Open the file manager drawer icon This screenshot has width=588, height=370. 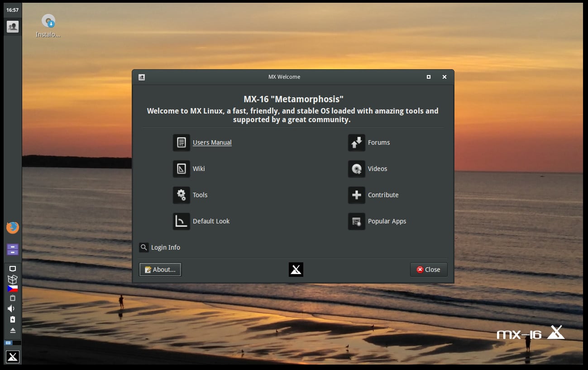[x=13, y=249]
